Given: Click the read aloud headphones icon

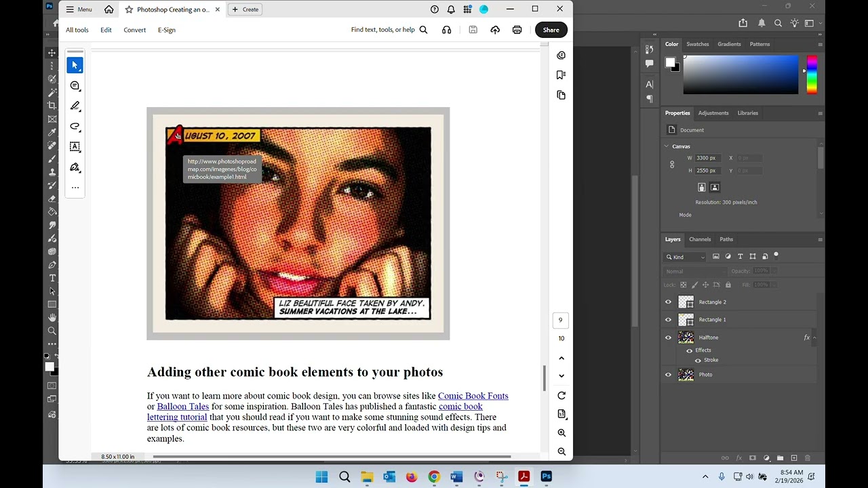Looking at the screenshot, I should point(446,30).
